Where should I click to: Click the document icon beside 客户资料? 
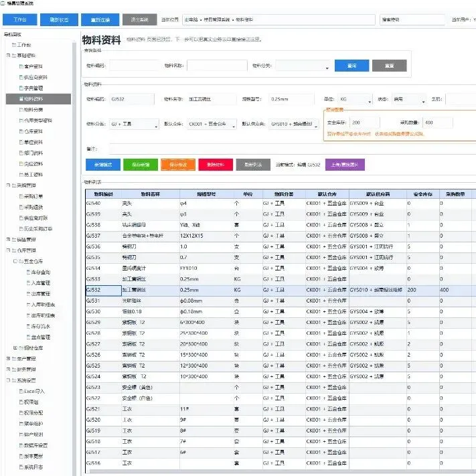click(x=21, y=66)
